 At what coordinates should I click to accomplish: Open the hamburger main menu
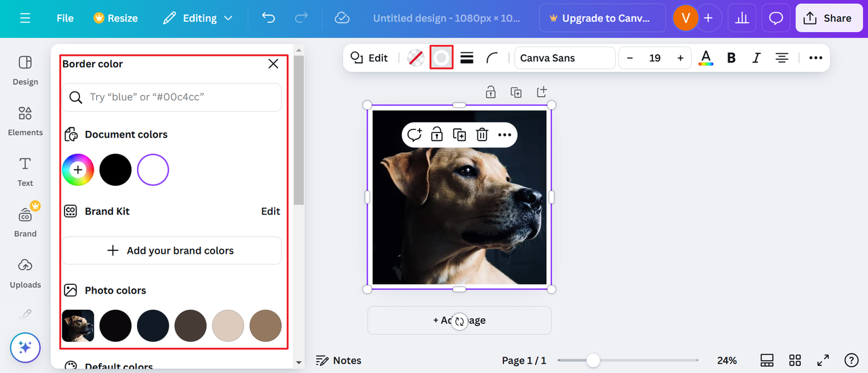click(x=25, y=18)
